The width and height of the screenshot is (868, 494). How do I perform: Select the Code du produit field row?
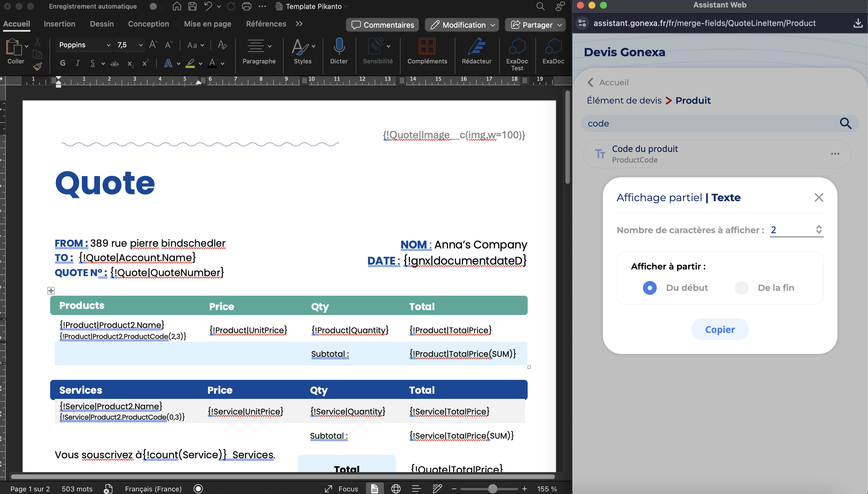click(717, 154)
